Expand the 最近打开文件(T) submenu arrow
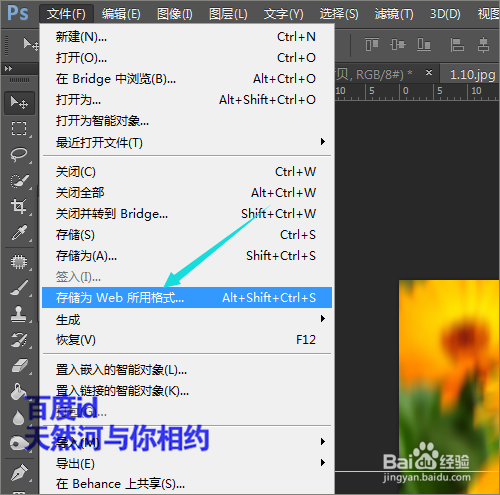This screenshot has width=500, height=495. click(x=322, y=142)
